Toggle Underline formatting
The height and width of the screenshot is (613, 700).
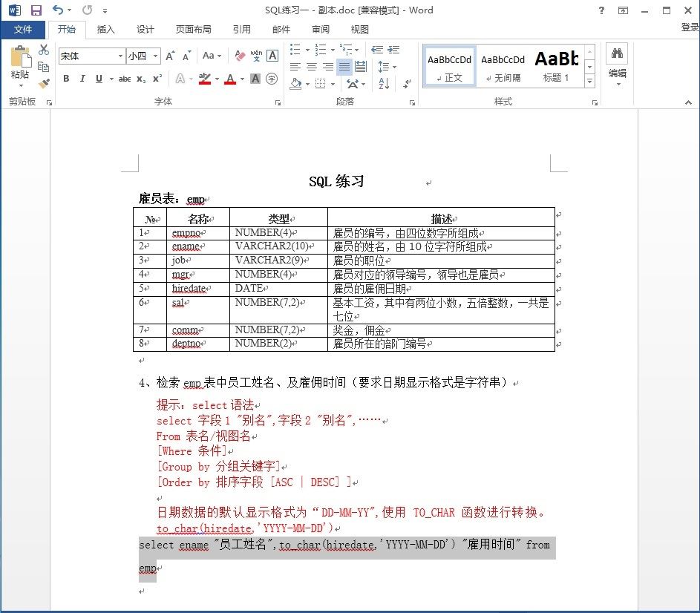pos(99,79)
